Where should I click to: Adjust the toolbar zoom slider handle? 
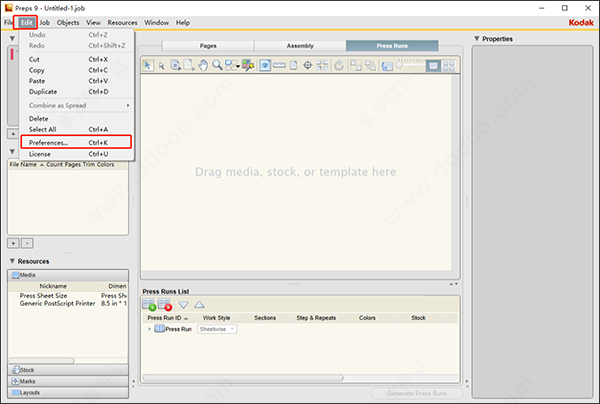(399, 65)
